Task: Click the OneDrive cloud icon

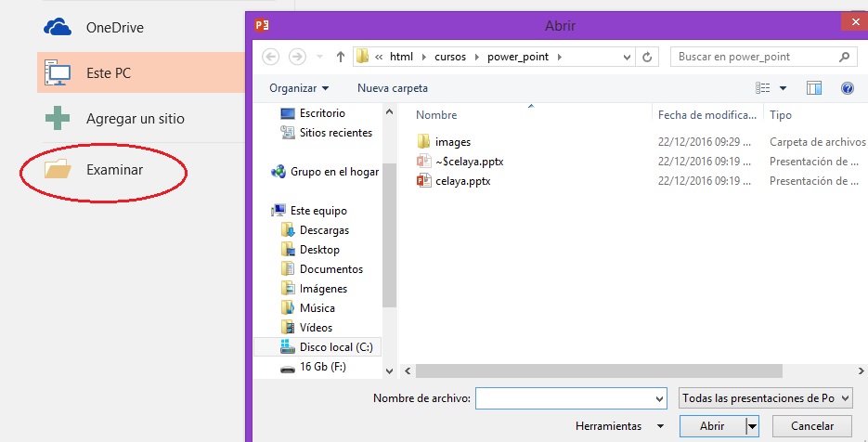Action: (x=58, y=28)
